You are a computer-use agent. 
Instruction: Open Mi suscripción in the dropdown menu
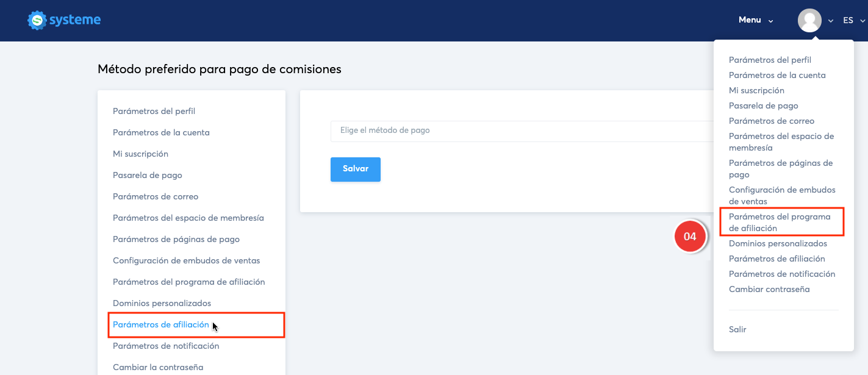click(x=756, y=90)
